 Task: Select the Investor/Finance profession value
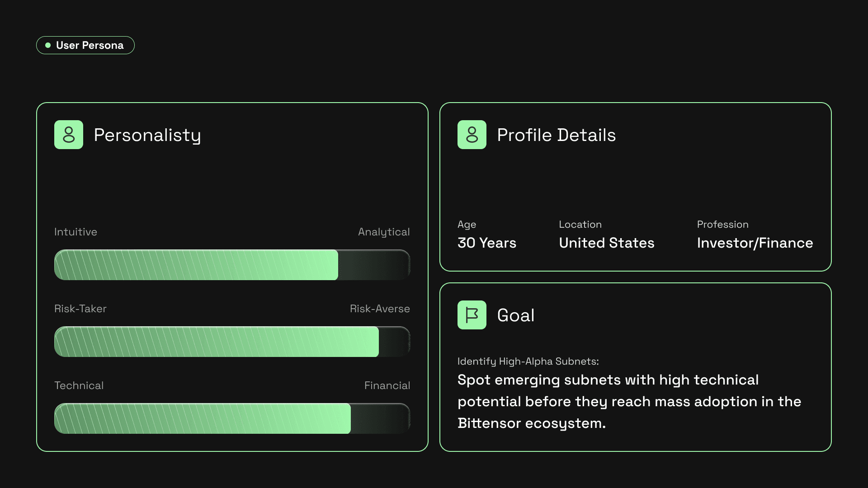(x=755, y=243)
